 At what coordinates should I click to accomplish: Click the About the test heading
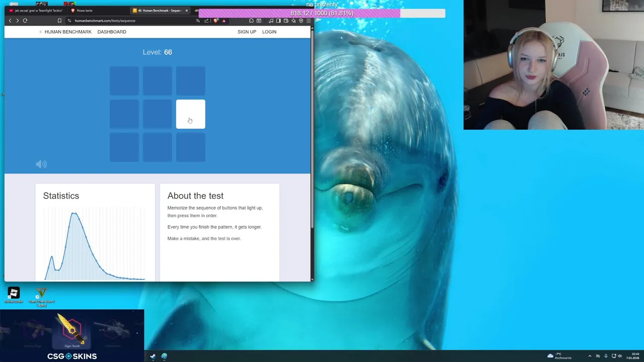click(x=195, y=196)
